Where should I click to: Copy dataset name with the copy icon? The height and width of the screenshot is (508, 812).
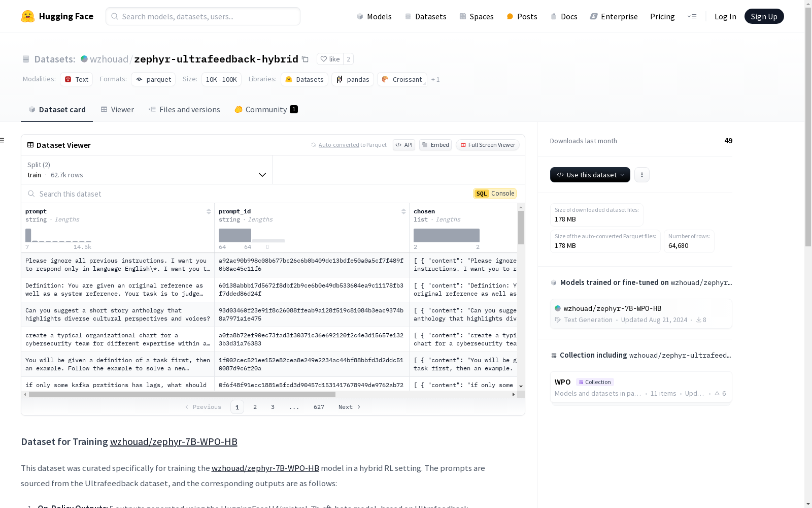coord(305,59)
